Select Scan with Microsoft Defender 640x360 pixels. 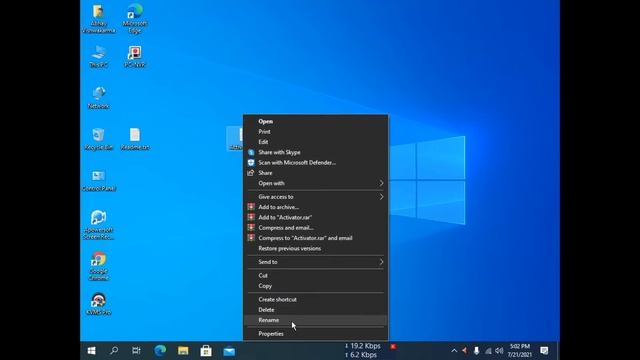click(x=316, y=162)
